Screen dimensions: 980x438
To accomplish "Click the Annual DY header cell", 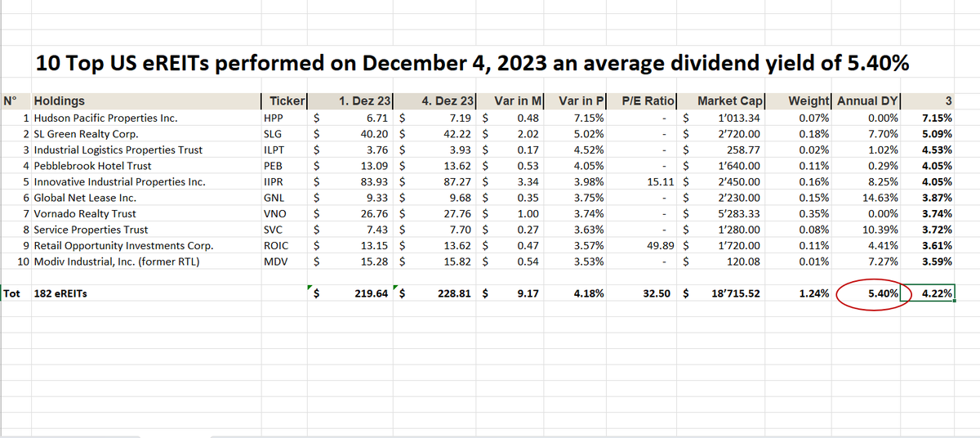I will coord(868,101).
